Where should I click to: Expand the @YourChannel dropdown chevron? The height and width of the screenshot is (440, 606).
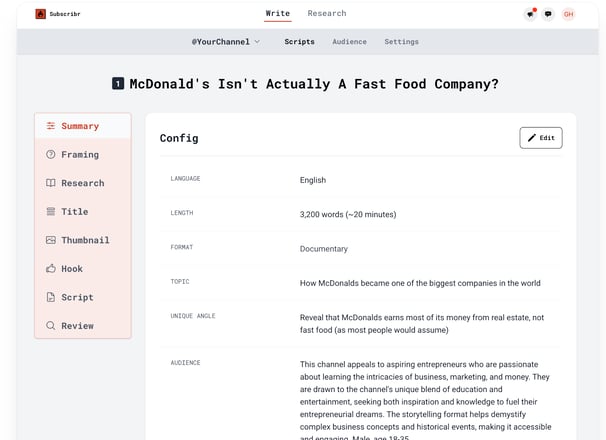coord(257,42)
